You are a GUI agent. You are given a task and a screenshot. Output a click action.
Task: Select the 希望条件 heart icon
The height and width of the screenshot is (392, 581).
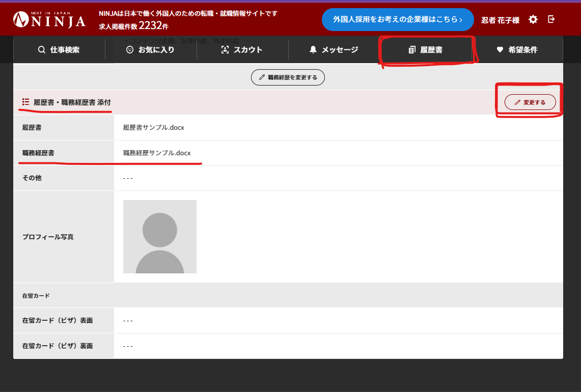[499, 49]
